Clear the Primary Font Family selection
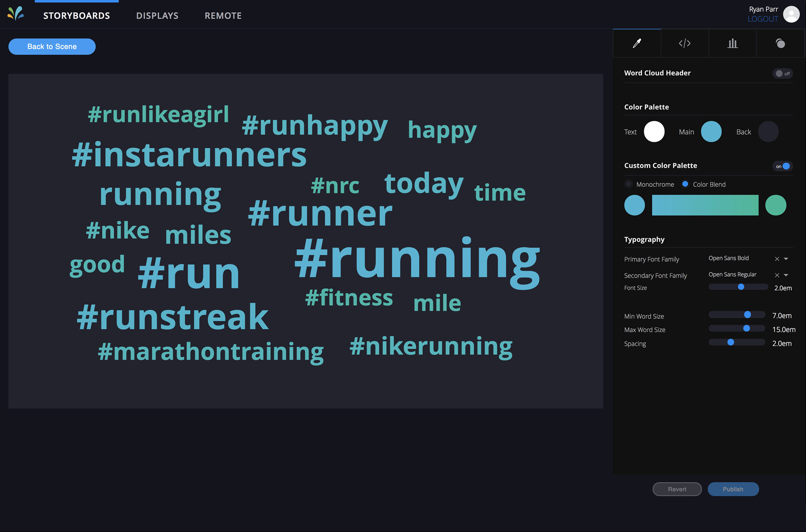The width and height of the screenshot is (806, 532). click(x=777, y=259)
